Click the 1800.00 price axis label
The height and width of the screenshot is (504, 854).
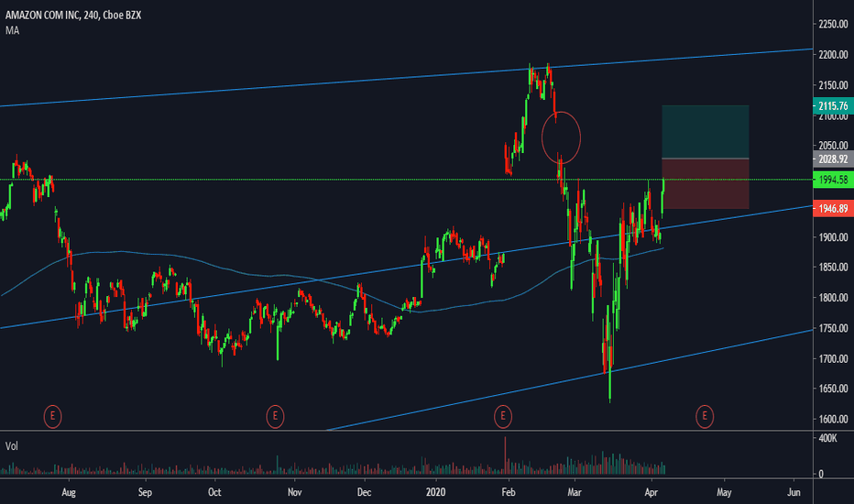coord(833,298)
